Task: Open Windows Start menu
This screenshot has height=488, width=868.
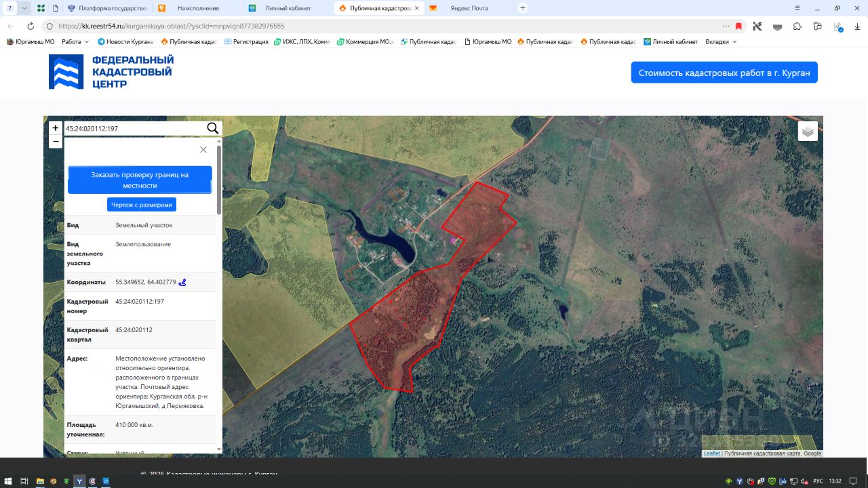Action: pos(8,481)
